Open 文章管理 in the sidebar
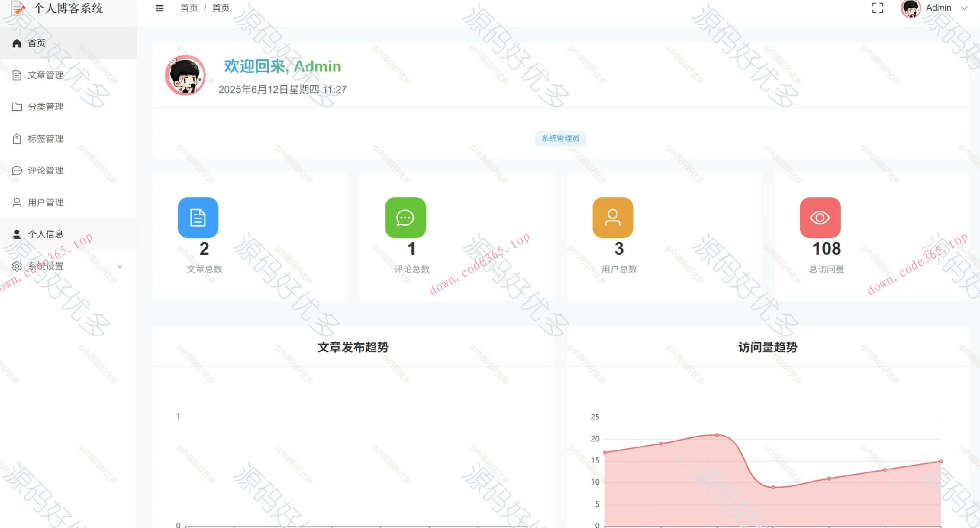The height and width of the screenshot is (528, 980). pos(45,75)
